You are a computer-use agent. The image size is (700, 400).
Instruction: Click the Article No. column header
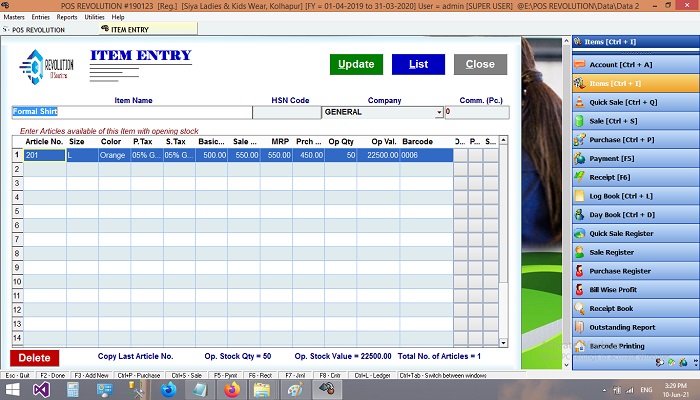click(x=45, y=142)
